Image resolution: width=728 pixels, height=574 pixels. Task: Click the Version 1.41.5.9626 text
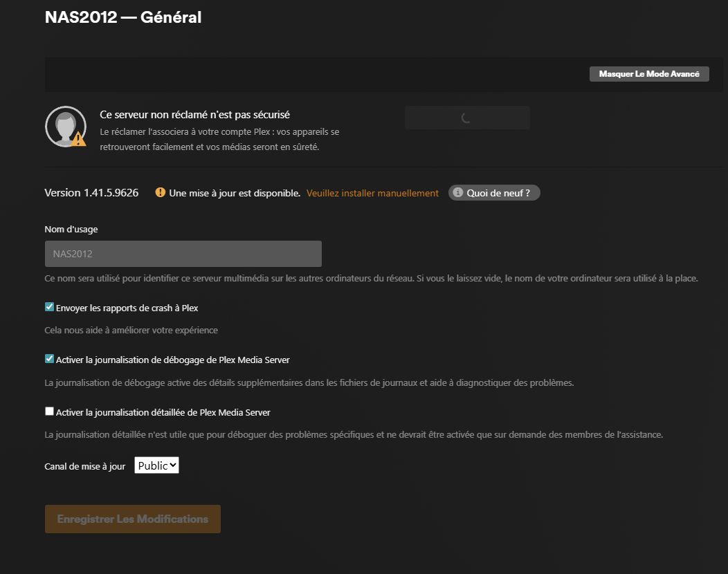[x=91, y=193]
